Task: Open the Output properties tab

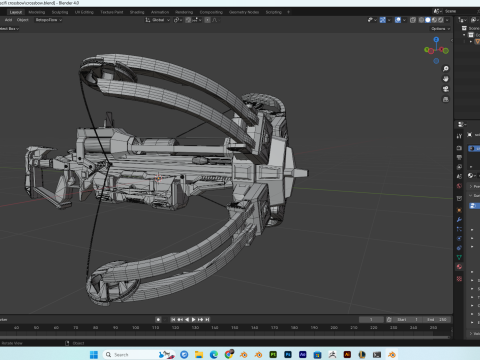Action: (459, 157)
